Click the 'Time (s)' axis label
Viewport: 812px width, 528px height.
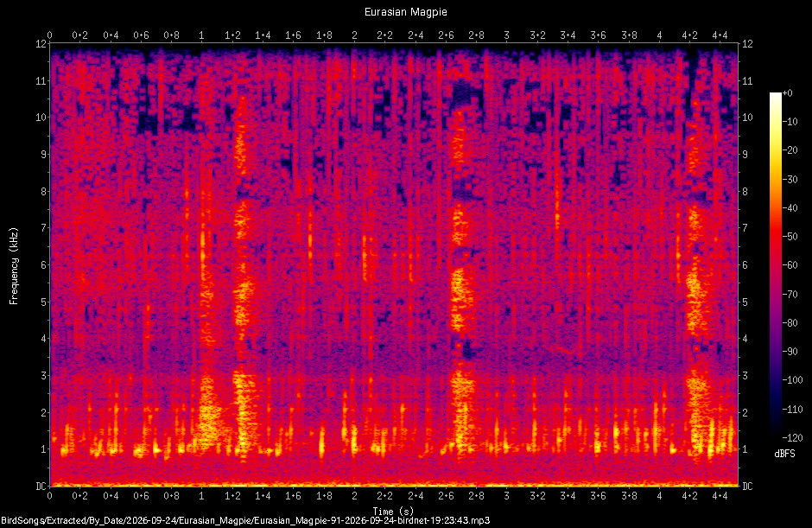click(393, 511)
